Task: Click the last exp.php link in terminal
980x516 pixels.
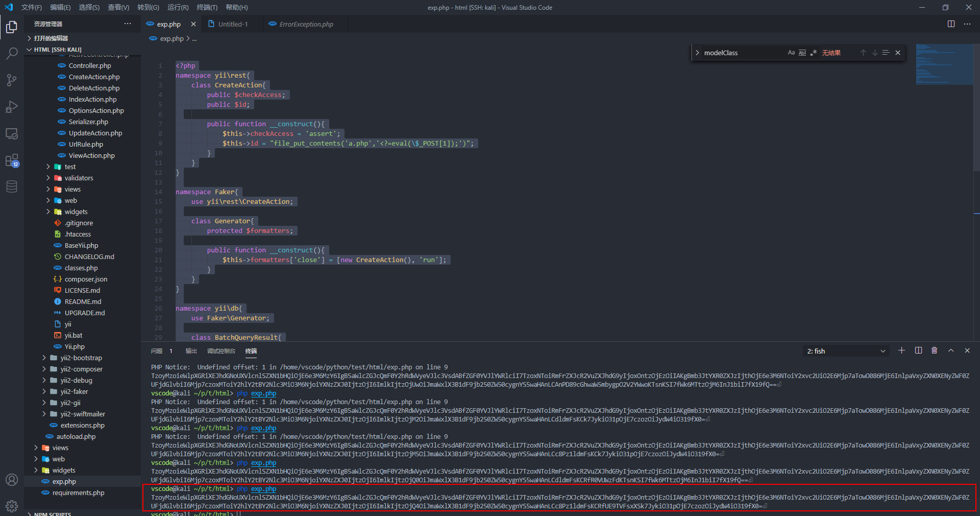Action: point(263,489)
